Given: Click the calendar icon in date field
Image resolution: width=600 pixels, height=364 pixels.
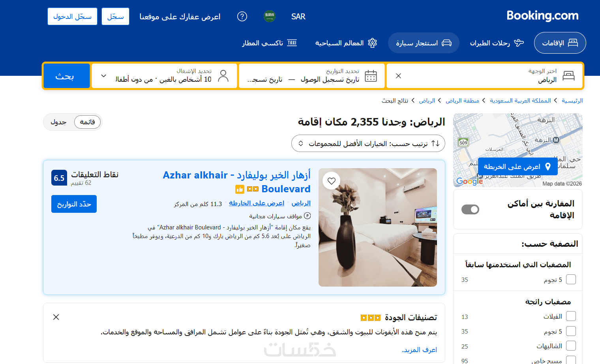Looking at the screenshot, I should pos(371,76).
